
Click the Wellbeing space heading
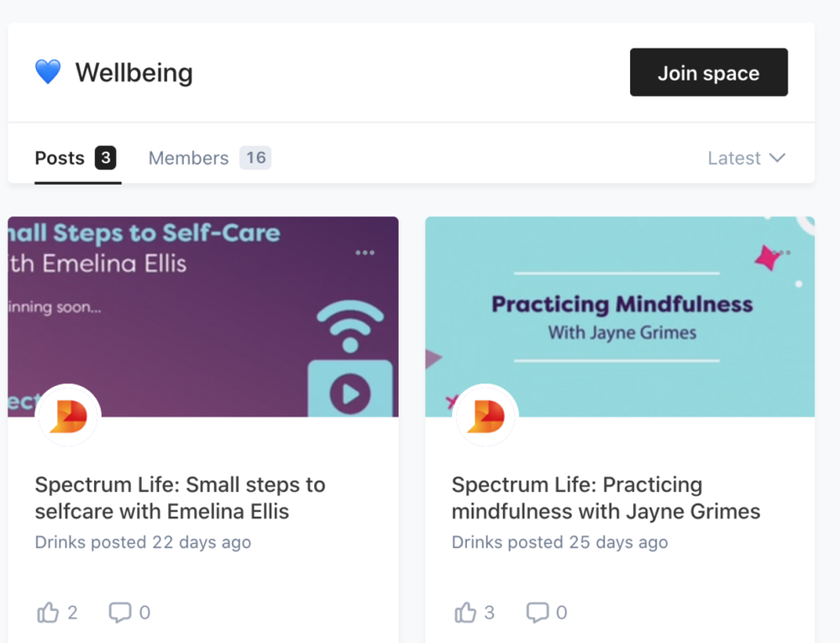(x=134, y=72)
